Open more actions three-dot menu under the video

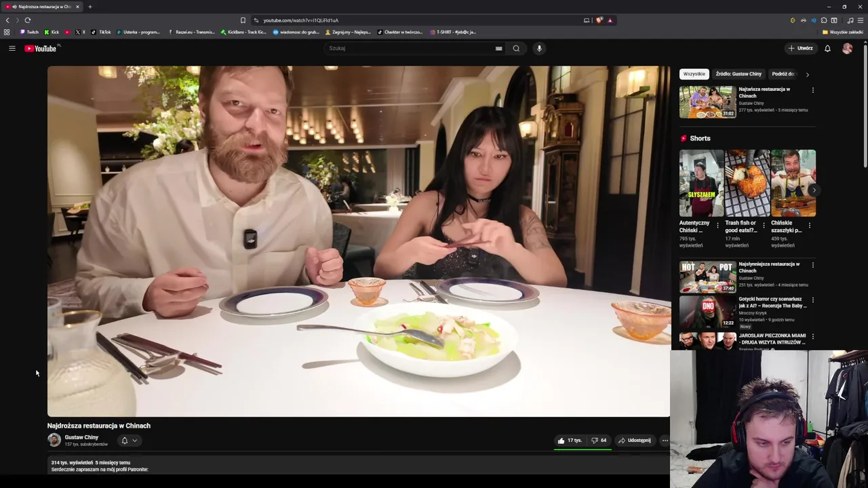(665, 441)
